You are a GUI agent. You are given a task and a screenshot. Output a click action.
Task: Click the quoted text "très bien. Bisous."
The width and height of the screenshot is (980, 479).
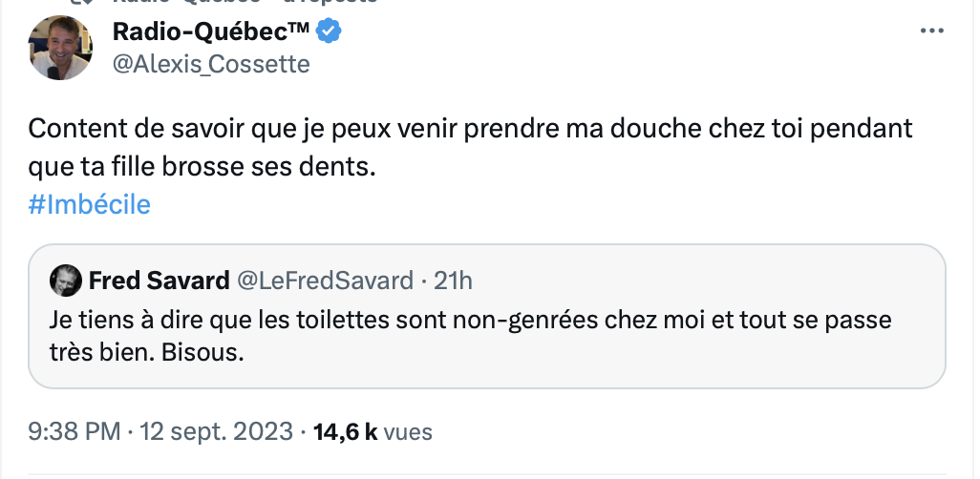(x=147, y=353)
